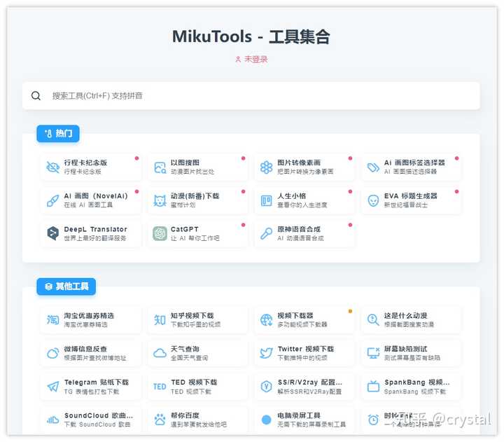Open the 未登录 login link
Image resolution: width=504 pixels, height=442 pixels.
coord(251,60)
